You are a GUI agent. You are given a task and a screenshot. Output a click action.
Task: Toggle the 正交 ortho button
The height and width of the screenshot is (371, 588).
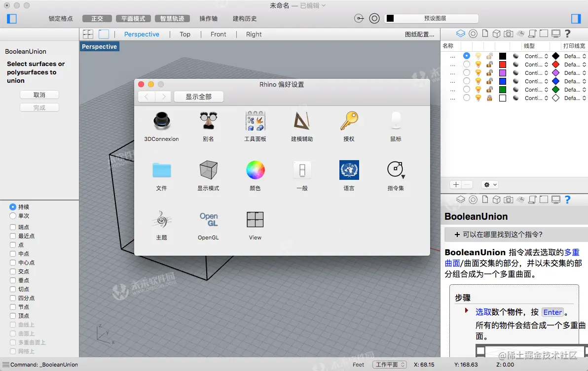pos(97,18)
